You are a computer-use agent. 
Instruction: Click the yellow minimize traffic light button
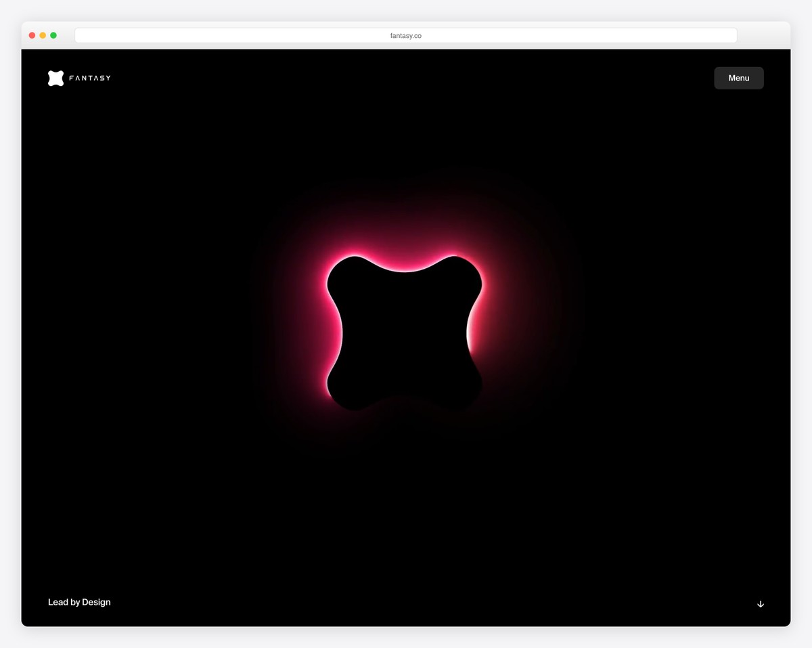tap(43, 35)
